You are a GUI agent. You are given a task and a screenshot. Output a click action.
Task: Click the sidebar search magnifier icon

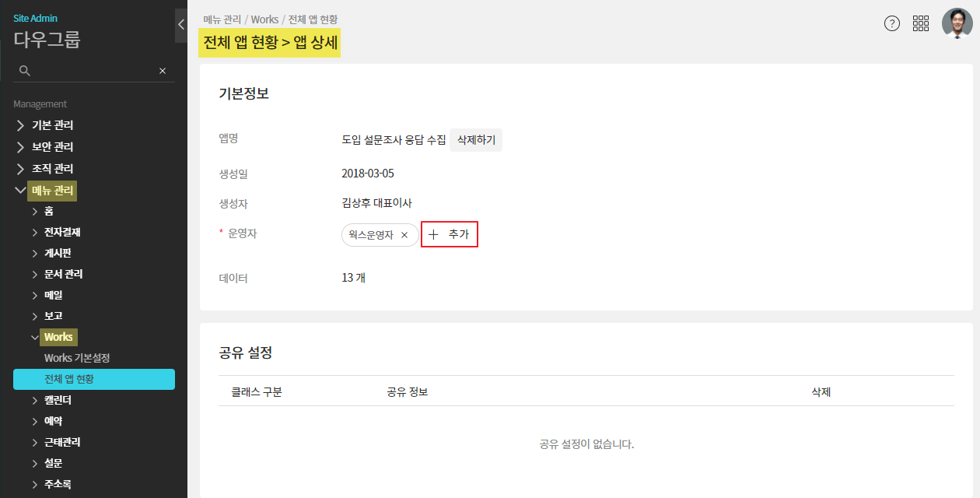click(x=25, y=71)
